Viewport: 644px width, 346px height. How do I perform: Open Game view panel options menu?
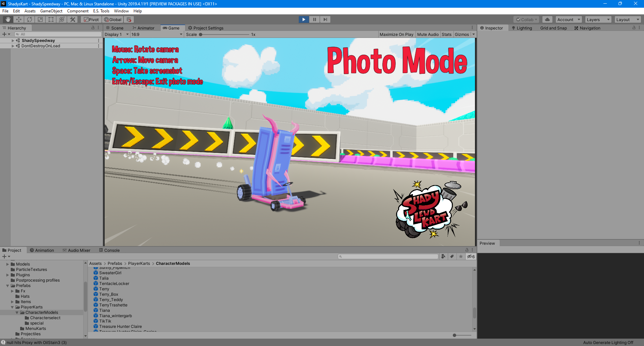tap(472, 28)
